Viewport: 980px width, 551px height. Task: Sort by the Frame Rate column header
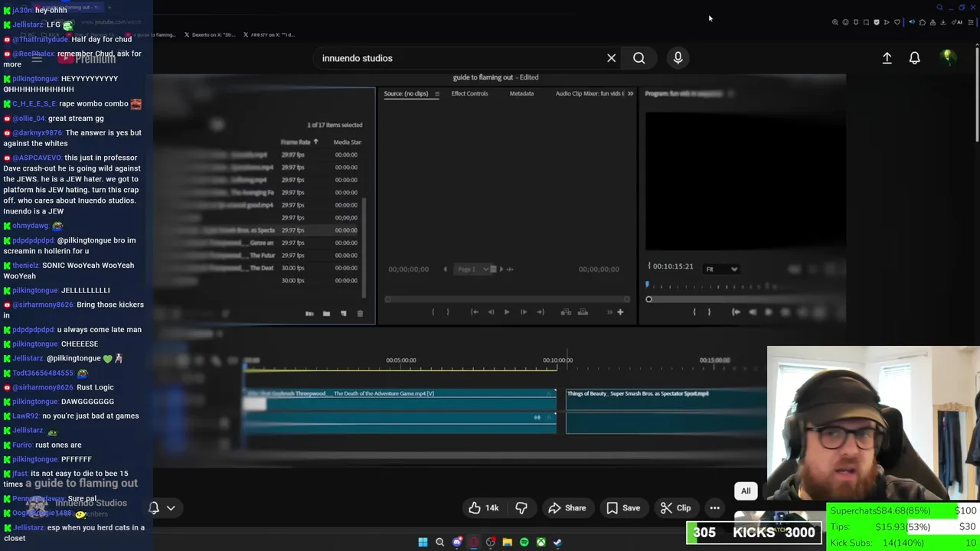click(x=296, y=142)
